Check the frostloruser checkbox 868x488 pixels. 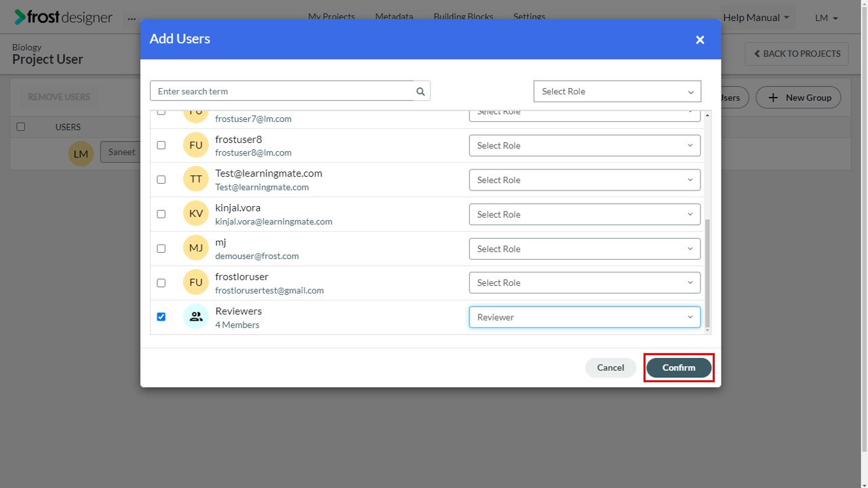point(161,283)
